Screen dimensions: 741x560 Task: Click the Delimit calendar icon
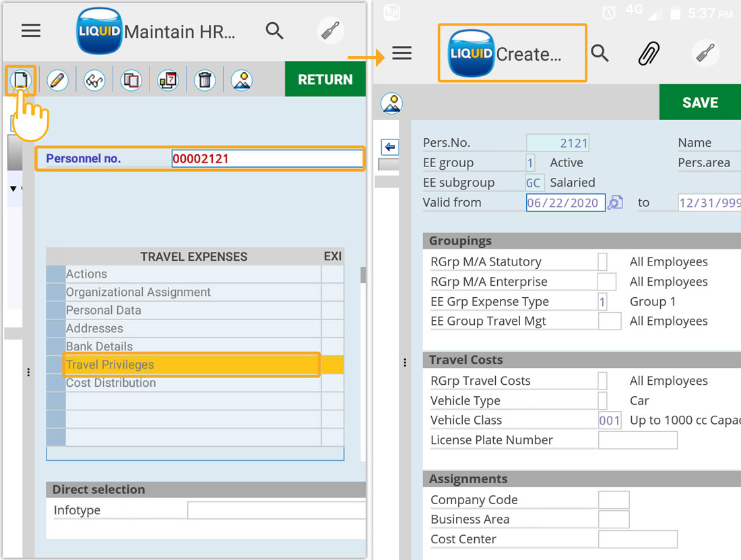(168, 80)
